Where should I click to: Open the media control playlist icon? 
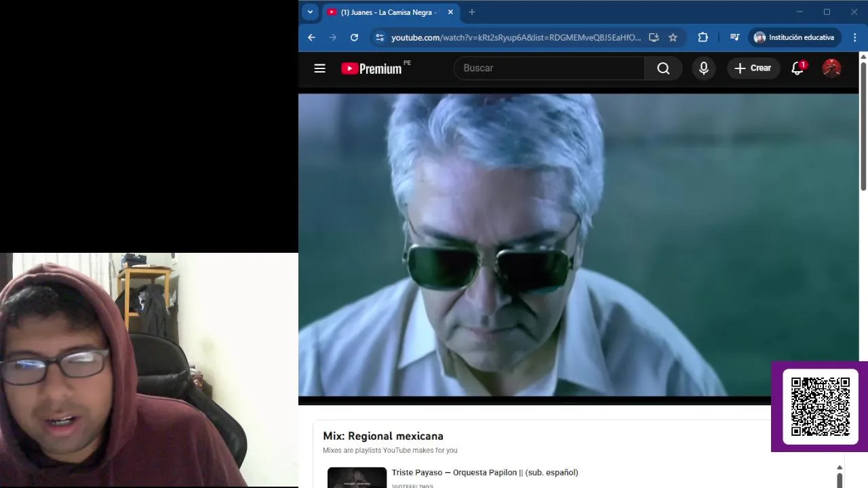[734, 37]
